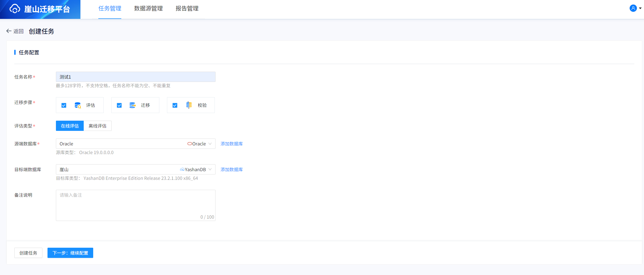644x275 pixels.
Task: Switch to the 数据源管理 tab
Action: [x=148, y=9]
